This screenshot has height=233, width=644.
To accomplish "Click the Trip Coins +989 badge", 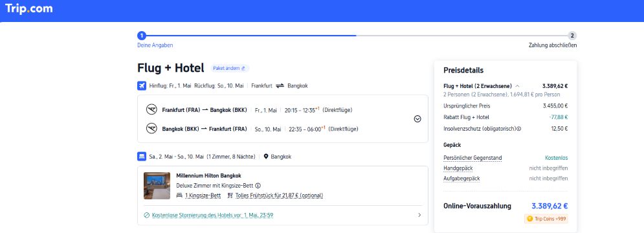I will pos(546,219).
